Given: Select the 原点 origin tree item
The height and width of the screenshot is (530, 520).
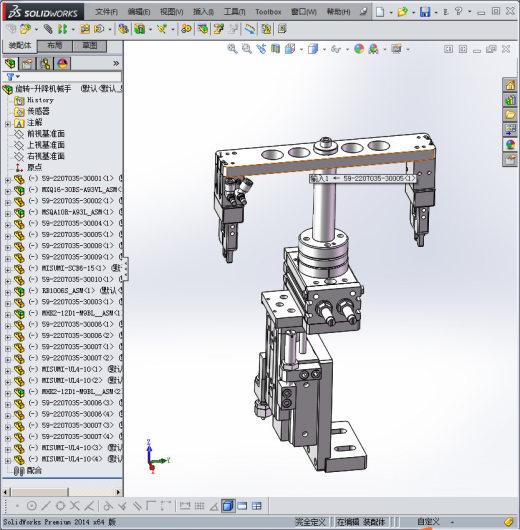Looking at the screenshot, I should (34, 167).
